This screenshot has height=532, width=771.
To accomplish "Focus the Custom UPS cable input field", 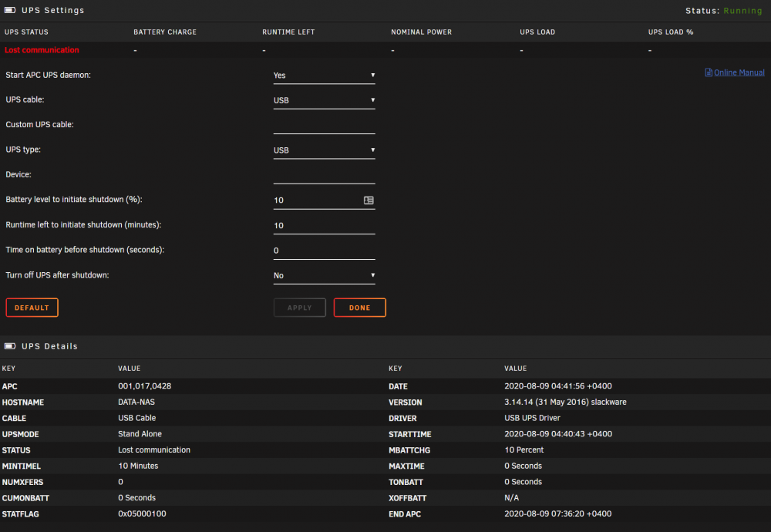I will (324, 126).
